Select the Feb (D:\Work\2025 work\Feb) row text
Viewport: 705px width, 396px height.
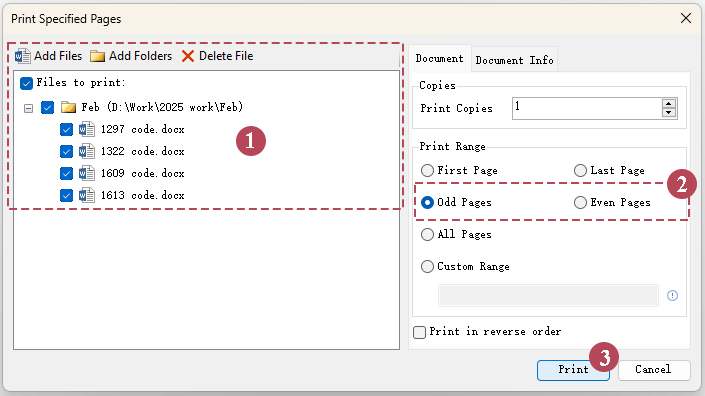pyautogui.click(x=162, y=107)
